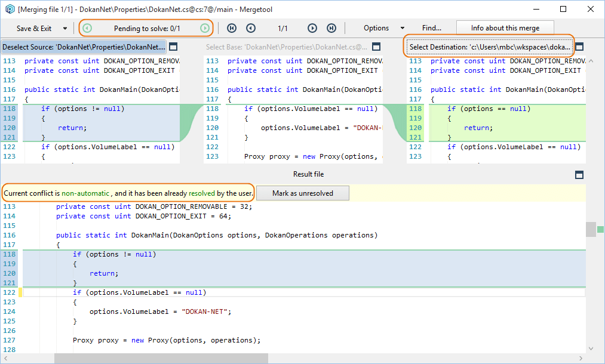Click the result pane vertical scrollbar thumb

(591, 229)
